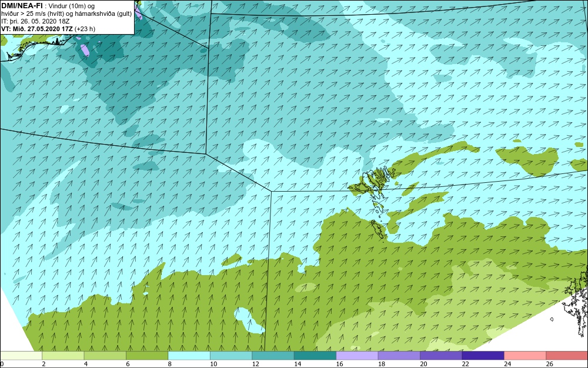Click the 24–26 m/s pink legend swatch
The image size is (588, 368).
tap(525, 356)
